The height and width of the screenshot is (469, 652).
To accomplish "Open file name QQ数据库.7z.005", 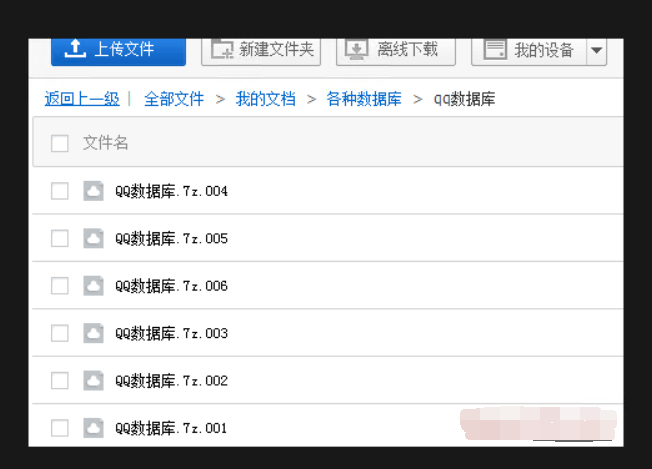I will (171, 239).
